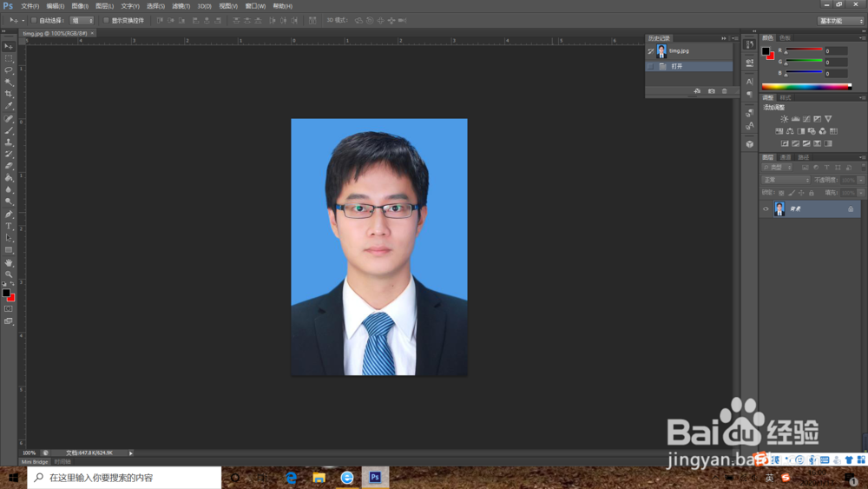Open Mini Bridge panel at bottom
Screen dimensions: 868x489
(x=35, y=462)
